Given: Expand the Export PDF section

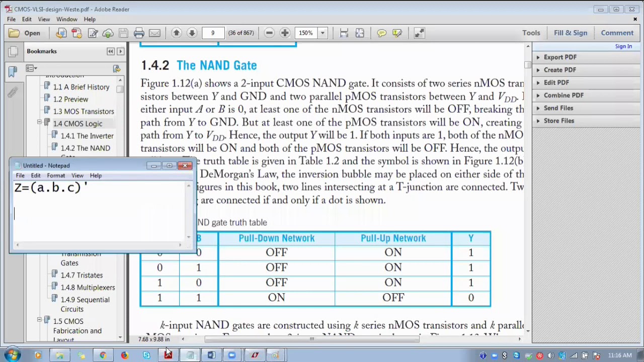Looking at the screenshot, I should [x=560, y=57].
